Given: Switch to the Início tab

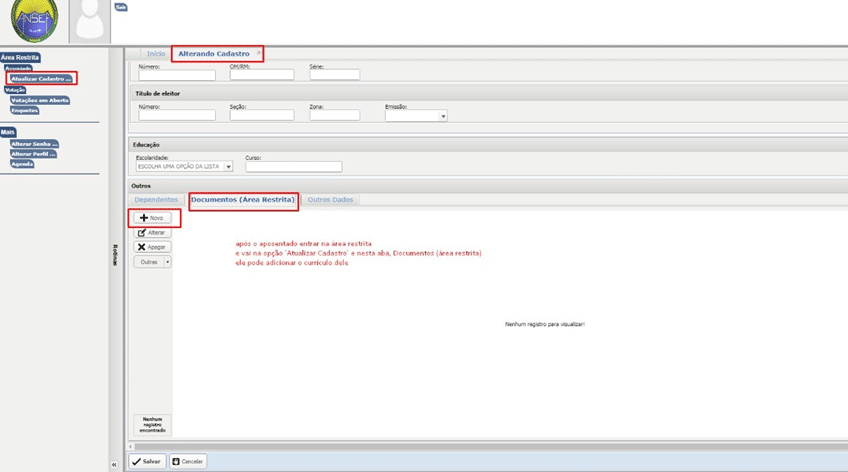Looking at the screenshot, I should (x=156, y=53).
